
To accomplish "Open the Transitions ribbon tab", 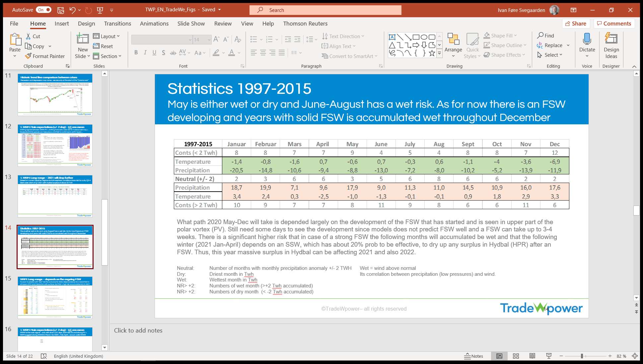I will 117,24.
